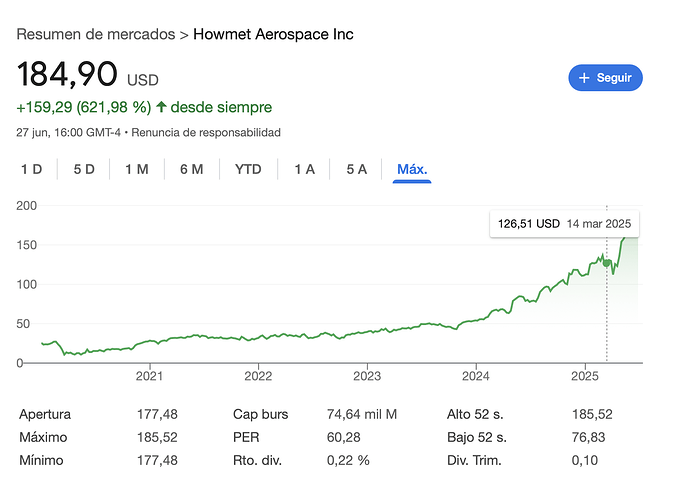Open the Resumen de mercados breadcrumb link
The height and width of the screenshot is (486, 690).
(95, 34)
